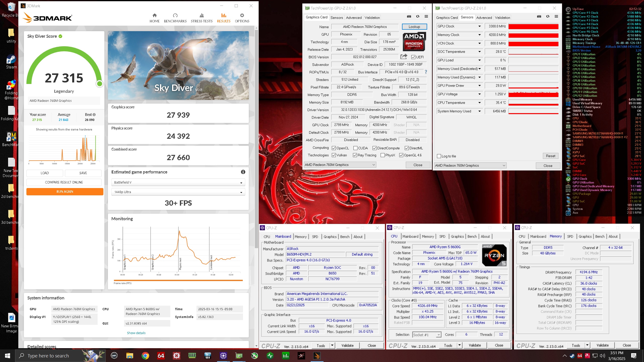Open Folding@Home desktop shortcut
Viewport: 644px width, 362px height.
pos(11,90)
